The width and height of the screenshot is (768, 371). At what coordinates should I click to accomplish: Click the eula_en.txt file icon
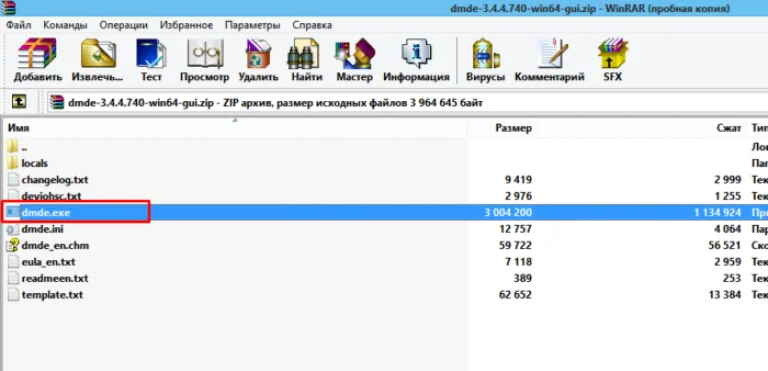tap(13, 262)
